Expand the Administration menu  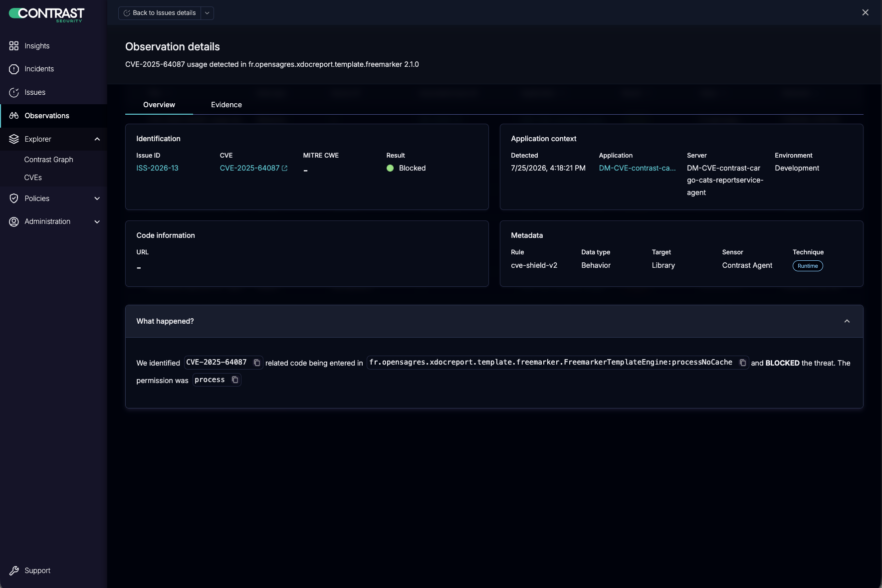97,221
